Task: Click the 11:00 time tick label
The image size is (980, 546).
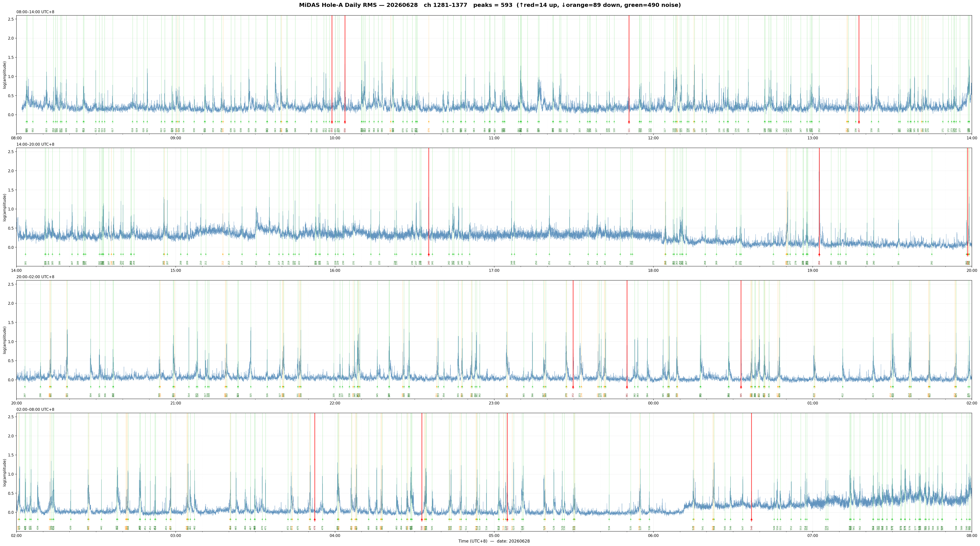Action: 494,138
